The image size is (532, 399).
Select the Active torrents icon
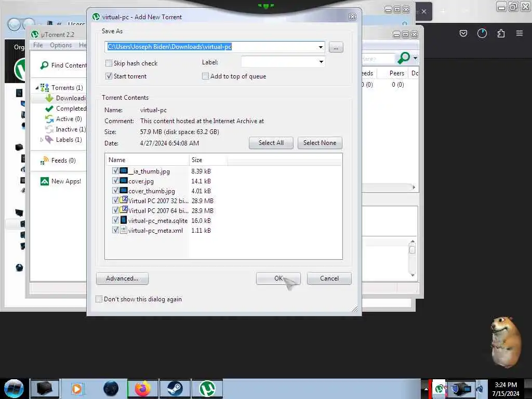[x=49, y=119]
